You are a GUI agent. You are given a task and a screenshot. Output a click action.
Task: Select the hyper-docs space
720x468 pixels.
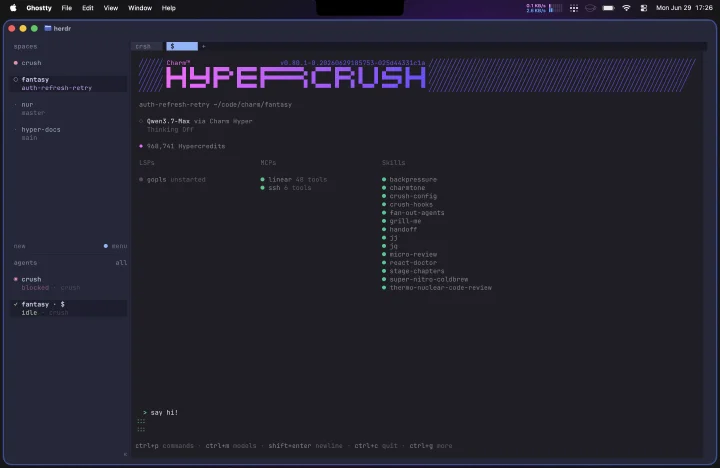click(68, 133)
